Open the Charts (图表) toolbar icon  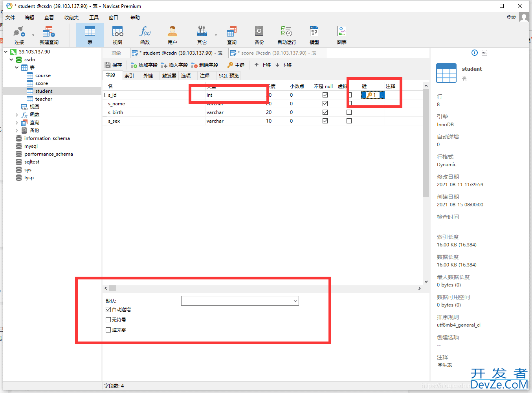[x=342, y=35]
